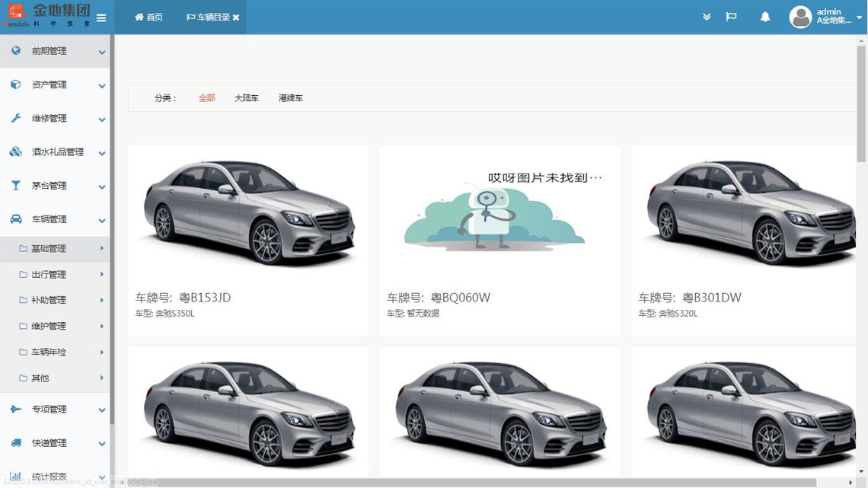This screenshot has height=488, width=868.
Task: Click the notification bell icon
Action: (765, 17)
